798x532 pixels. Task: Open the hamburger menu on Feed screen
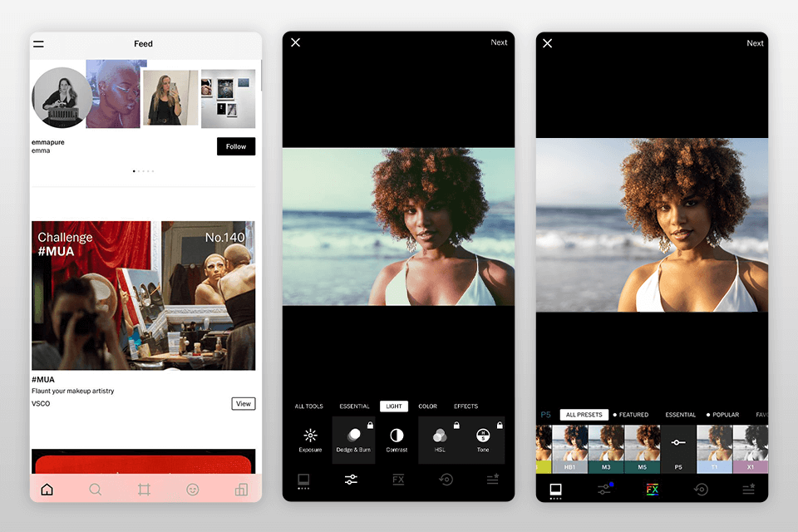click(39, 44)
